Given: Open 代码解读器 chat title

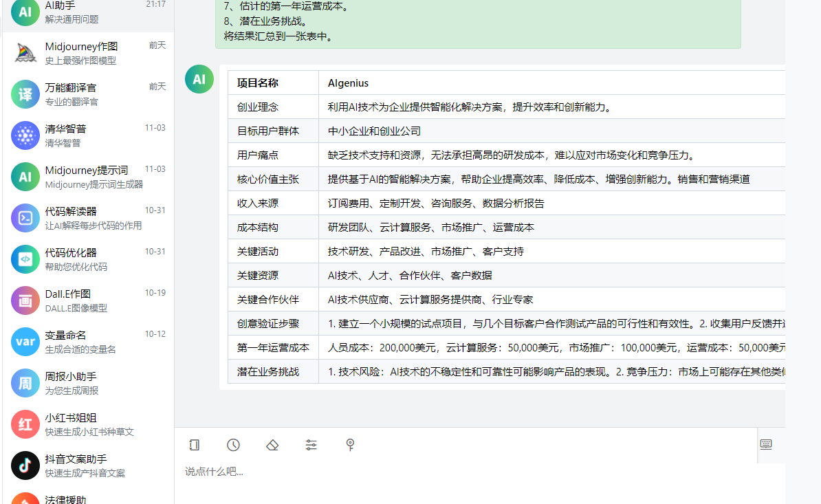Looking at the screenshot, I should point(71,212).
